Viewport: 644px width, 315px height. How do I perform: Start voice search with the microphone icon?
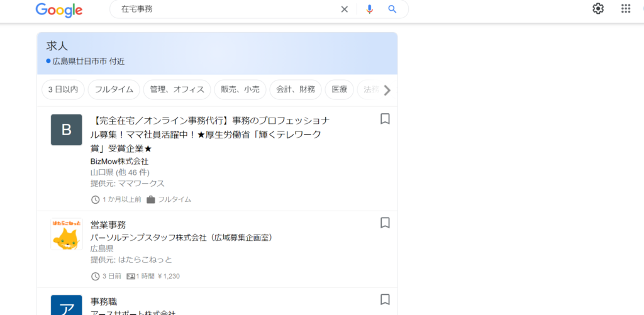tap(369, 9)
